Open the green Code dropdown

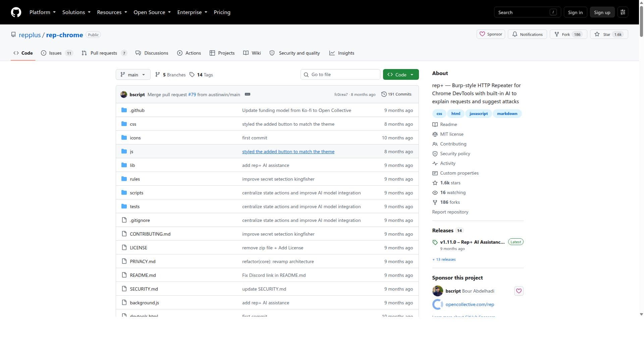(x=401, y=75)
